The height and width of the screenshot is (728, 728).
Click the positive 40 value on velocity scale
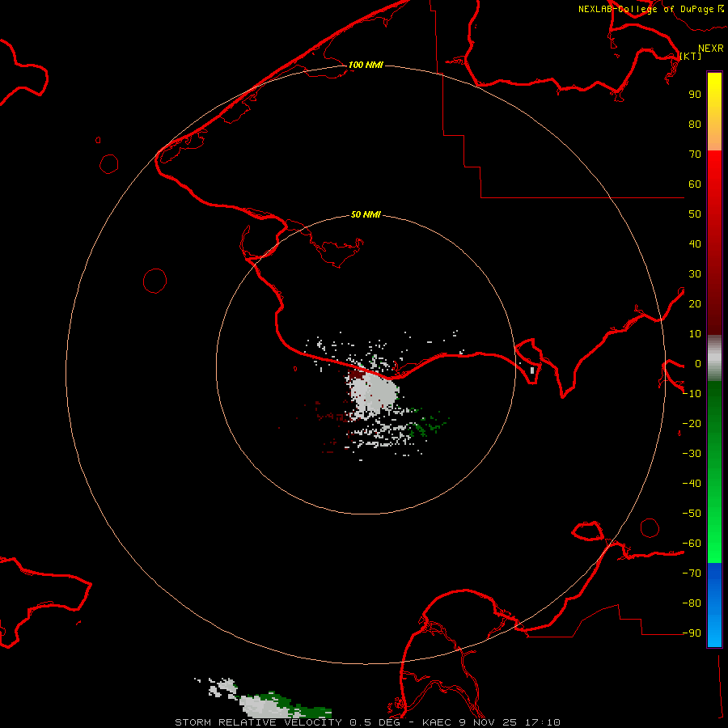[695, 243]
